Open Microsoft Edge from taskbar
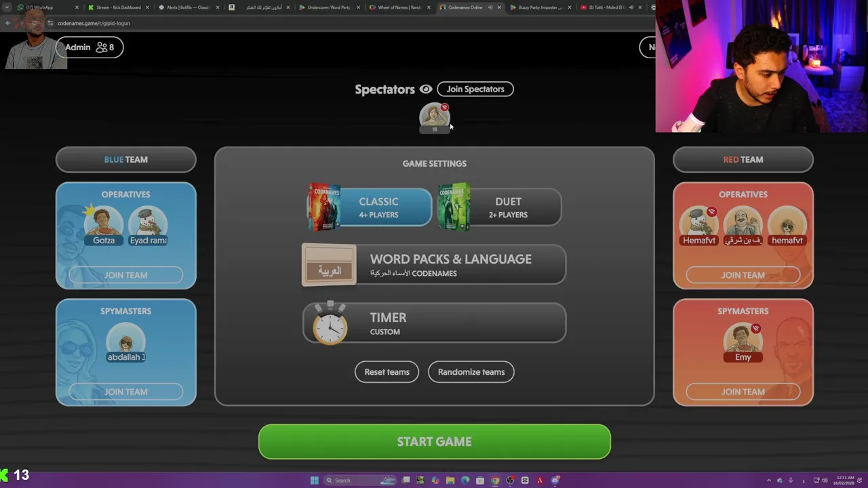The width and height of the screenshot is (868, 488). pos(465,481)
